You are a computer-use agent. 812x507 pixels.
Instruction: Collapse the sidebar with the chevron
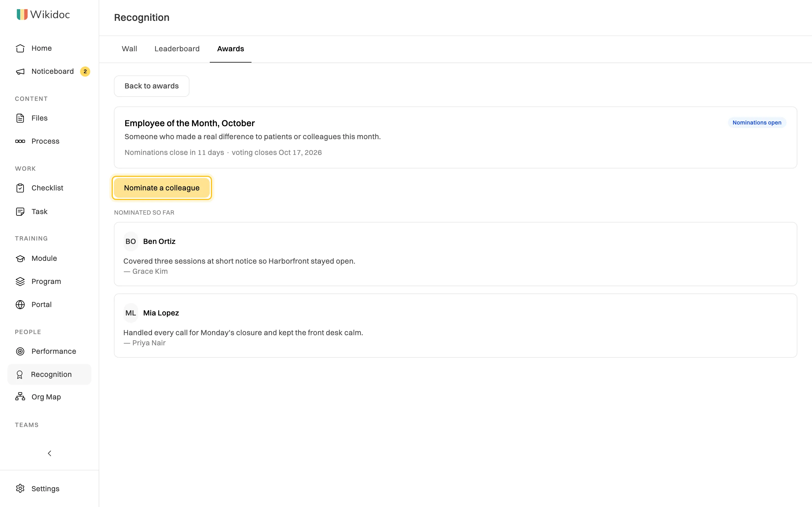[x=49, y=453]
